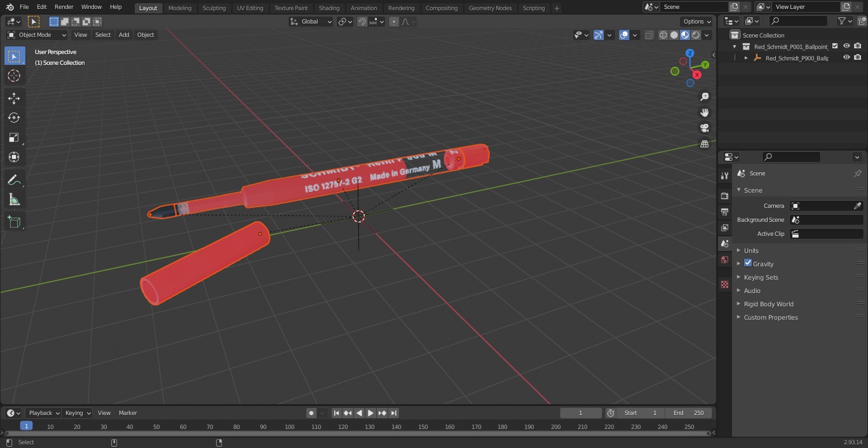Select the Cursor tool in the left toolbar

click(14, 76)
